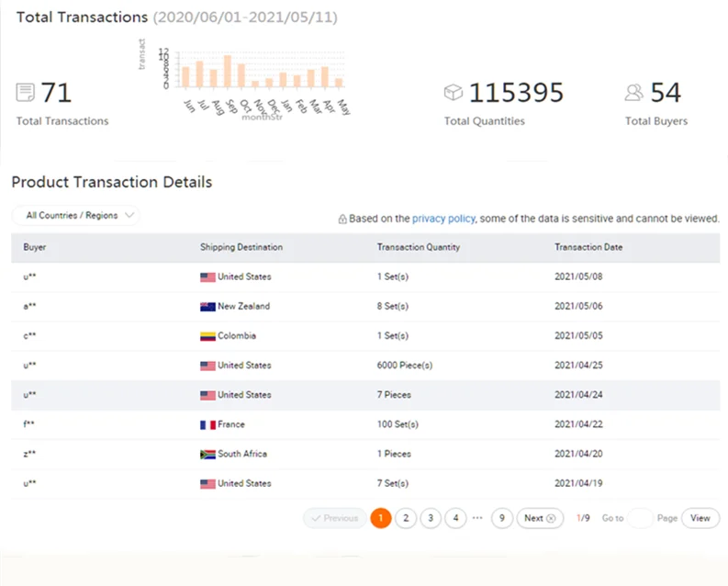This screenshot has height=586, width=728.
Task: Click the France flag icon
Action: [x=207, y=424]
